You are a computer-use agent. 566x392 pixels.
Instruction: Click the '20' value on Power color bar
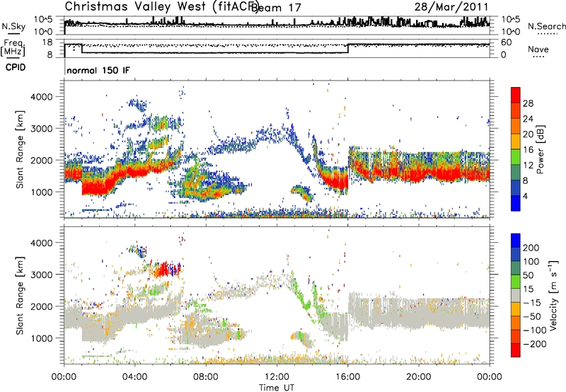[x=528, y=134]
